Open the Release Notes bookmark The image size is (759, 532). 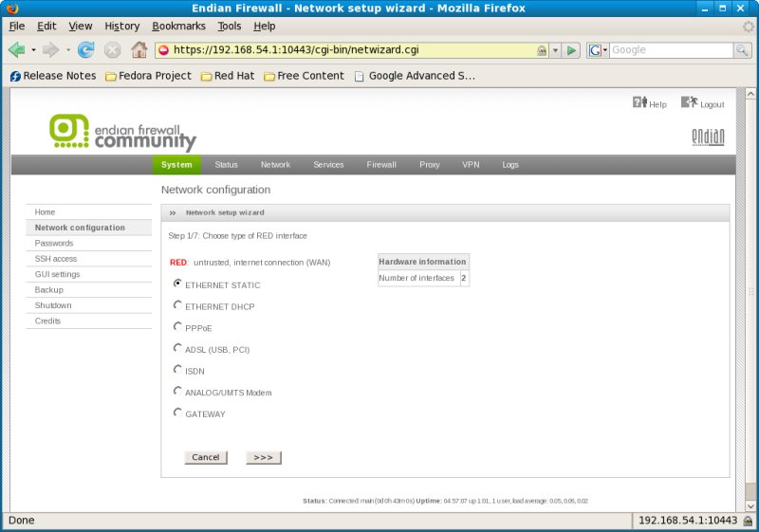point(53,76)
